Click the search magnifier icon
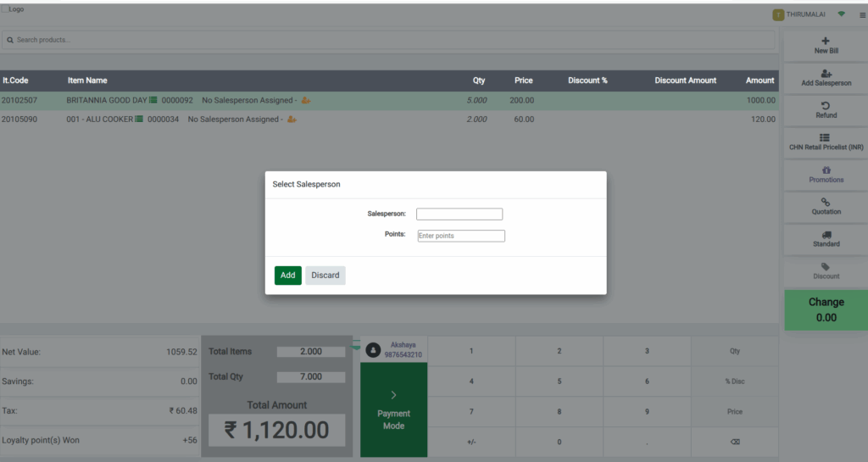This screenshot has height=462, width=868. (10, 40)
